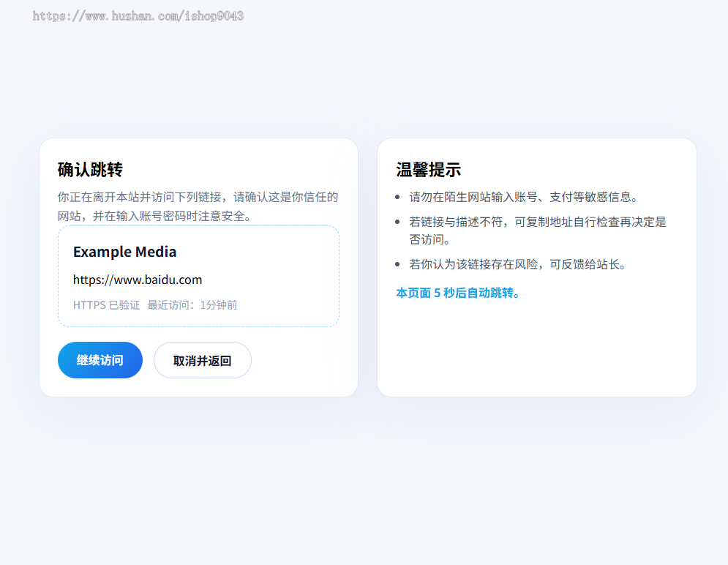Click the 最近访问：1分钟前 text

tap(192, 305)
